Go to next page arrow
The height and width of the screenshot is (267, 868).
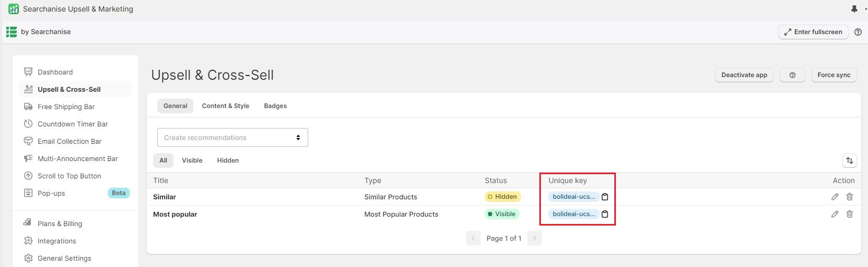(535, 238)
